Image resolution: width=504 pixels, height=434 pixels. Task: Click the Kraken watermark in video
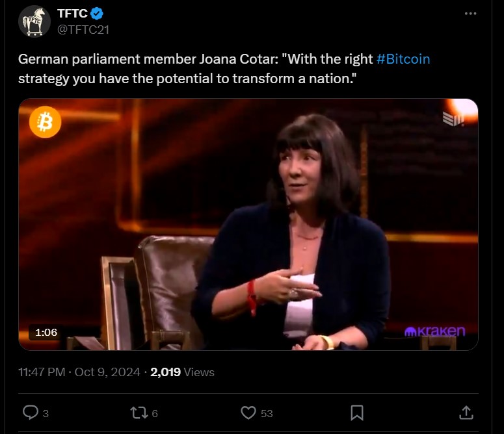(434, 331)
